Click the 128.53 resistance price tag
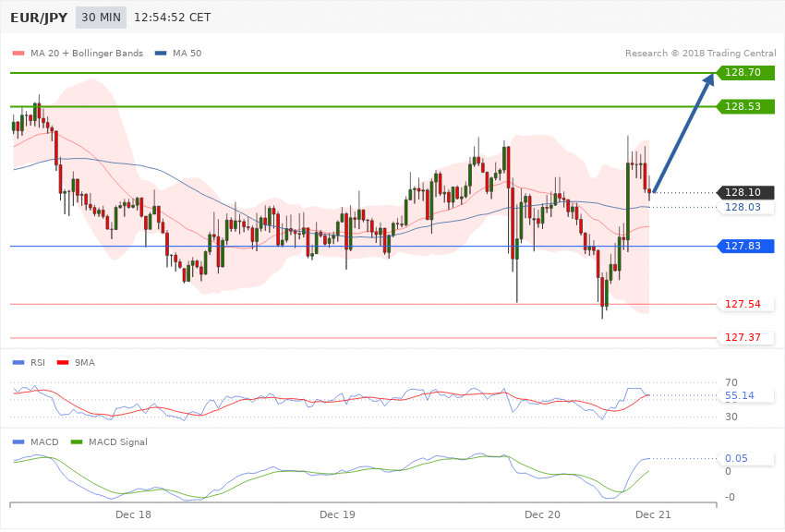This screenshot has width=785, height=532. tap(745, 106)
